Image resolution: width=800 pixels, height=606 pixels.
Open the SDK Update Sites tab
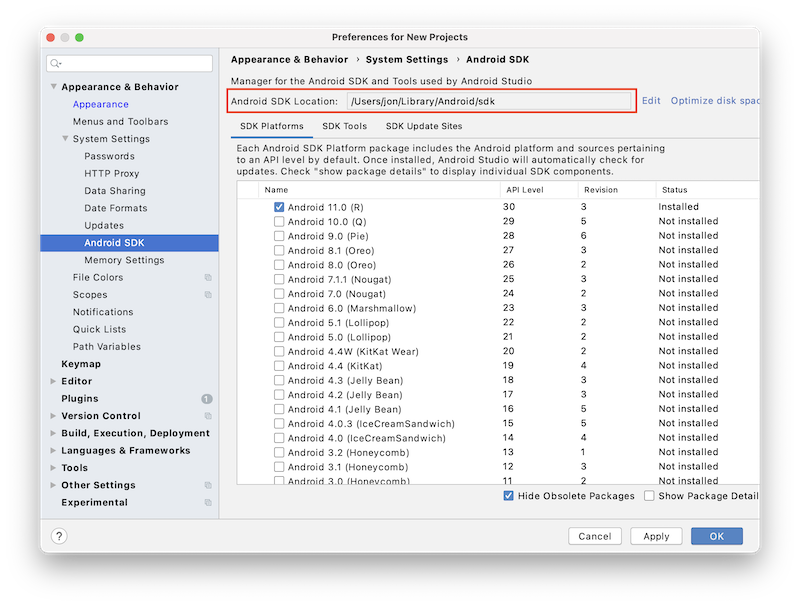point(423,126)
